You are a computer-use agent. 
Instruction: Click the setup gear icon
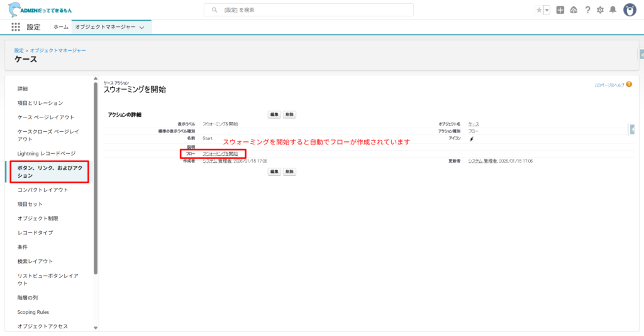[x=600, y=10]
